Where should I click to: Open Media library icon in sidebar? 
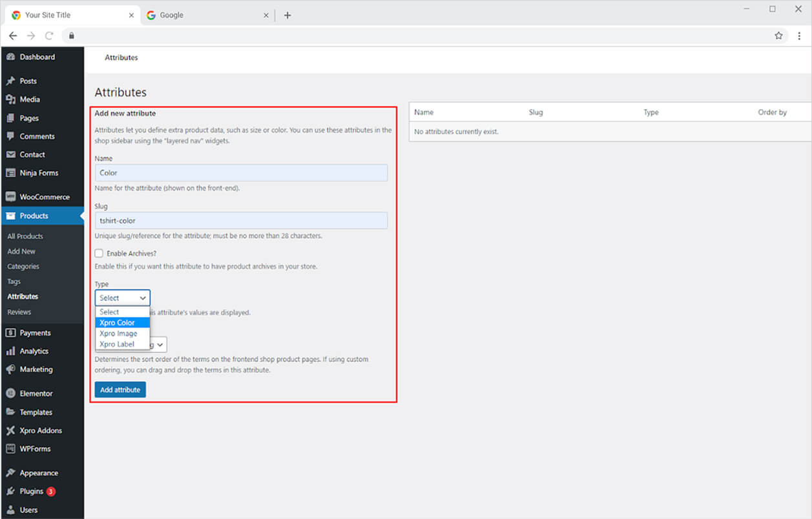click(10, 99)
